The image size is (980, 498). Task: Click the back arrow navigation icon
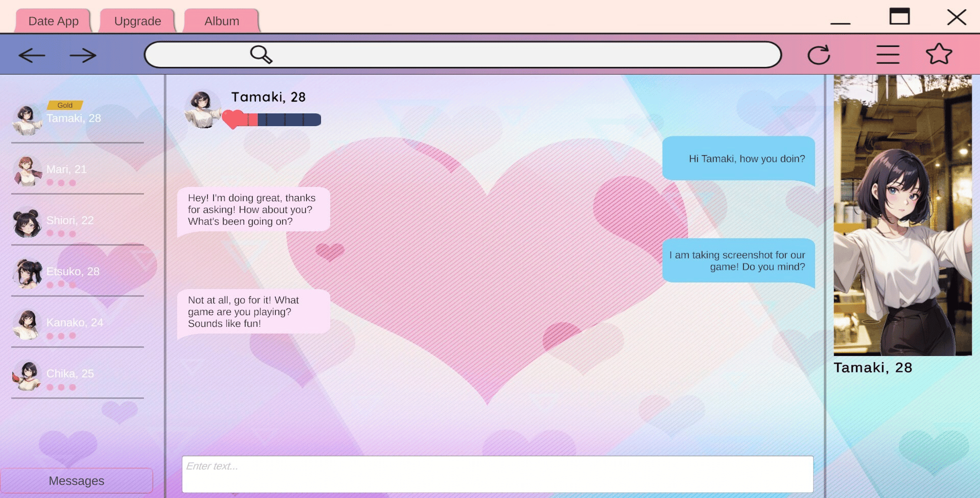[32, 55]
